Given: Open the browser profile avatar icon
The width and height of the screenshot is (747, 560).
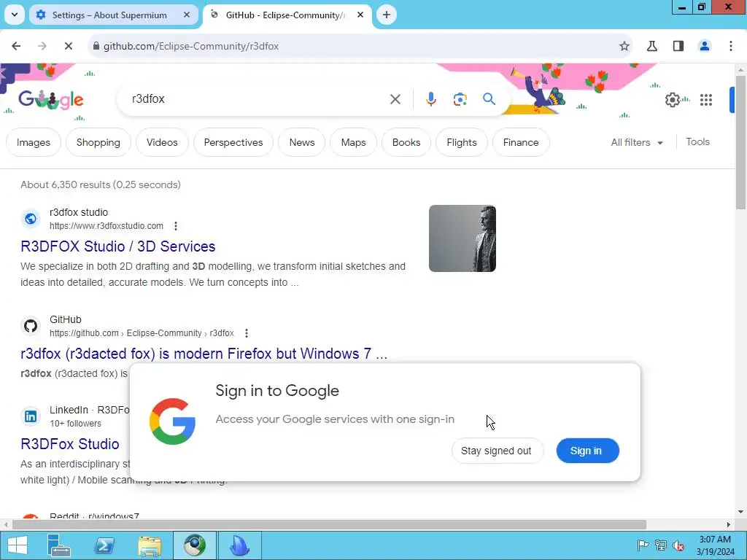Looking at the screenshot, I should (704, 46).
